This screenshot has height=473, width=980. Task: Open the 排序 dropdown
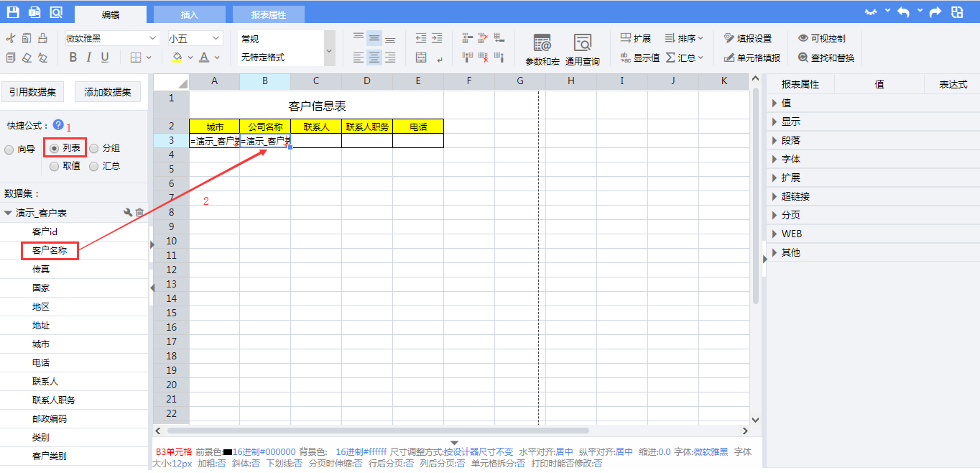684,38
